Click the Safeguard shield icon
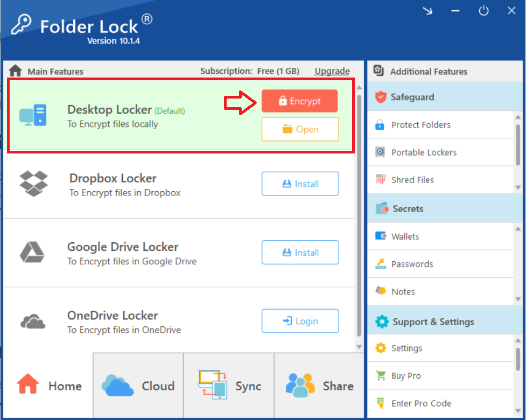Viewport: 526px width, 420px height. (381, 97)
